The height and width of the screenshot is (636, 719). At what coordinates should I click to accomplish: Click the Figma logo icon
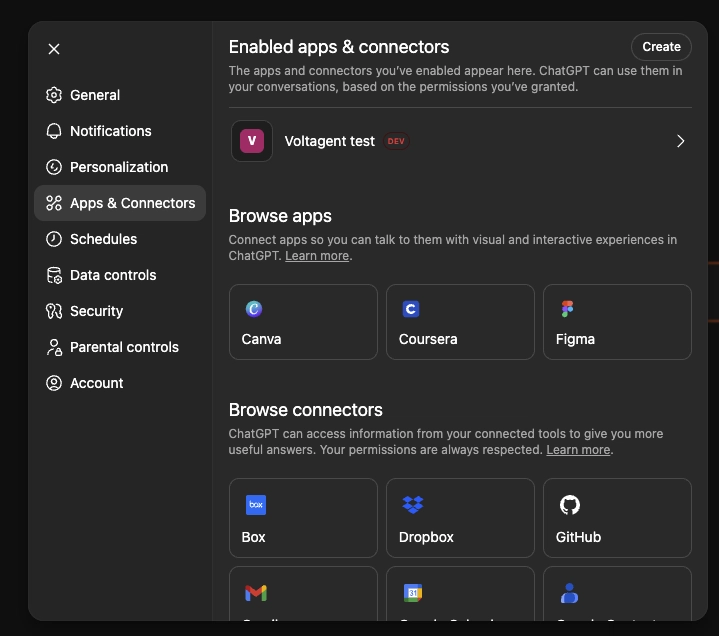click(x=568, y=309)
